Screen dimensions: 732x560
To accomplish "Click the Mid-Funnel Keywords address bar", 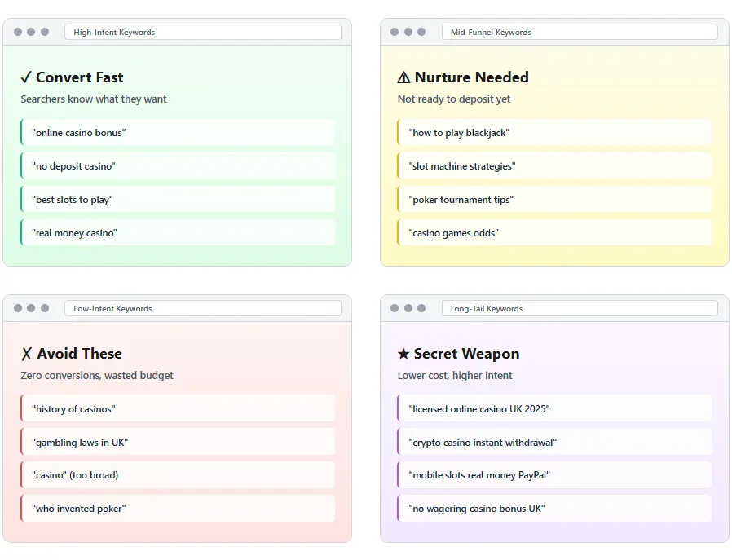I will coord(580,33).
